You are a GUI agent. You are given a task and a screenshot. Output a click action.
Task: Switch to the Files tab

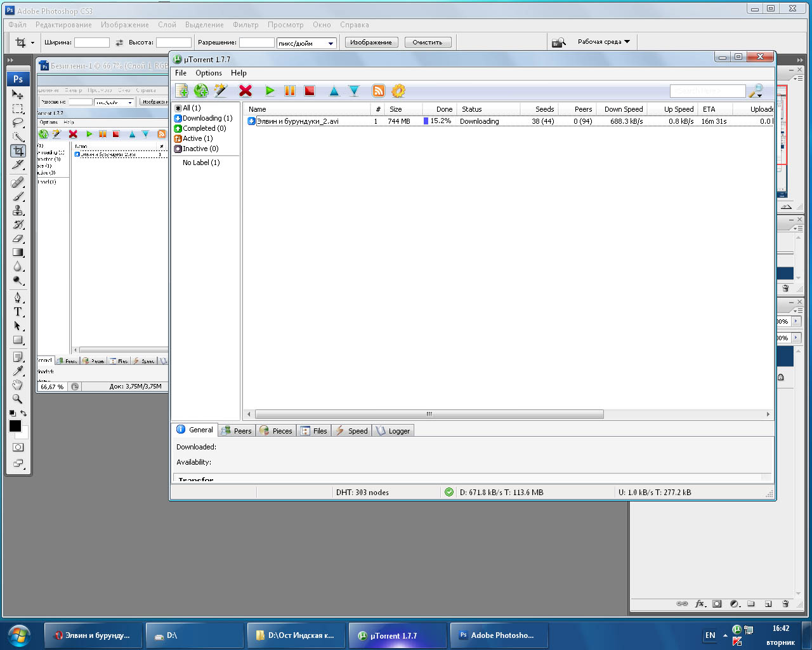(313, 430)
